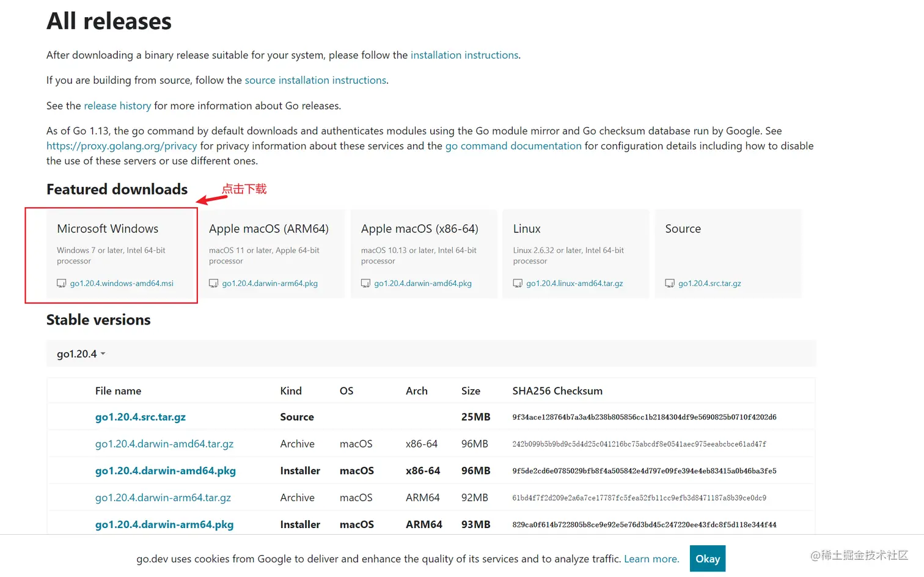Click the Apple macOS (ARM64) card title

point(269,229)
